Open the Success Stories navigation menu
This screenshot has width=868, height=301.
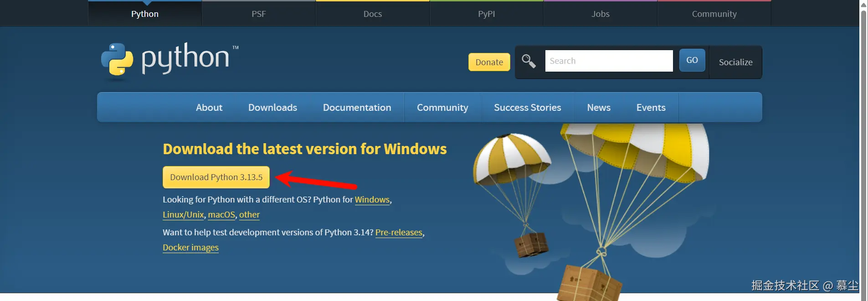pyautogui.click(x=528, y=108)
